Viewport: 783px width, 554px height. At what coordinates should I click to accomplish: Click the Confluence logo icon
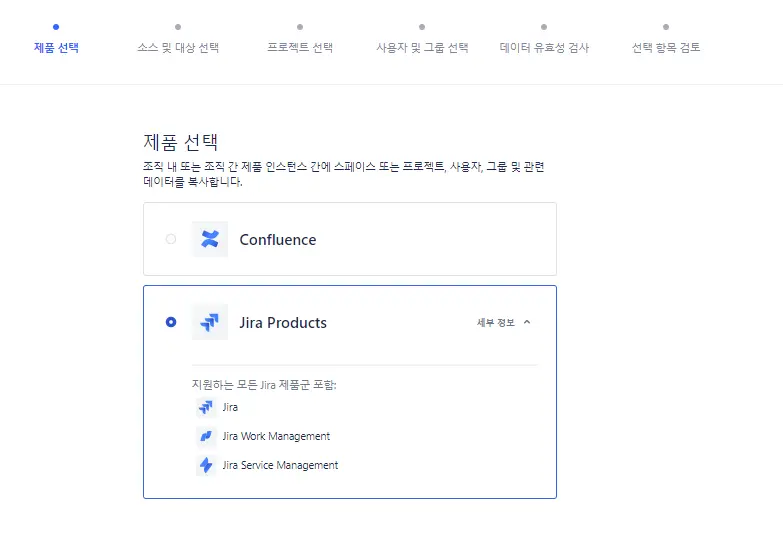210,239
